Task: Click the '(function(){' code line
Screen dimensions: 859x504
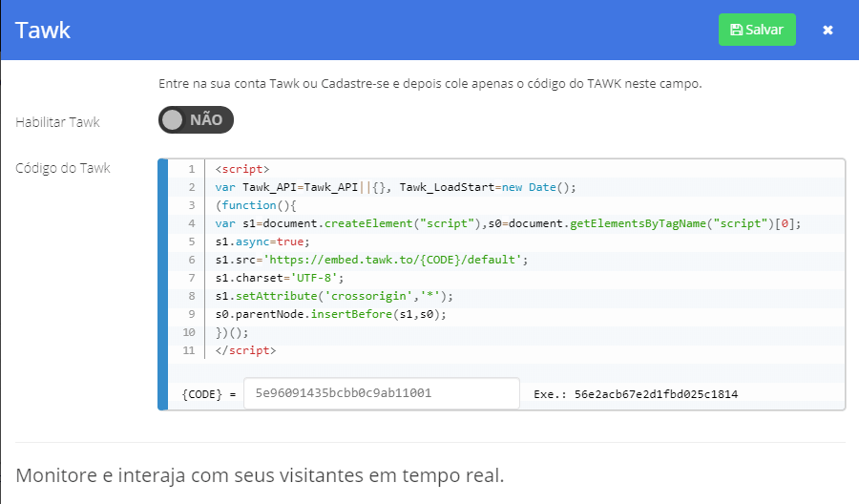Action: (x=255, y=205)
